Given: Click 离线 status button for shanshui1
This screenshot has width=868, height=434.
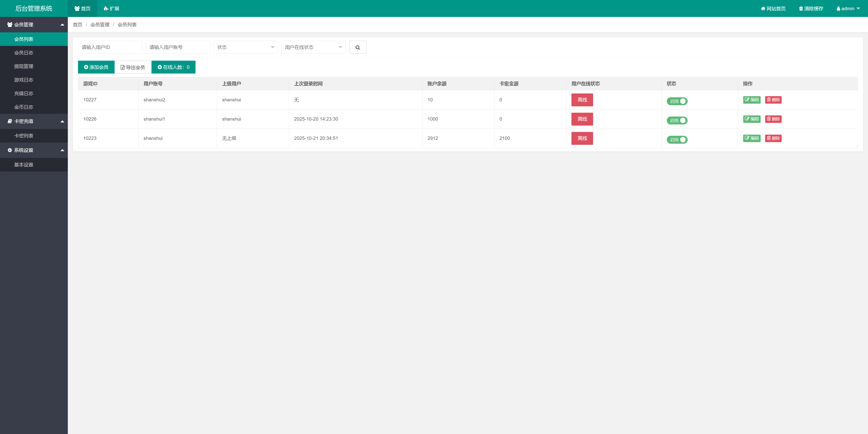Looking at the screenshot, I should [582, 119].
